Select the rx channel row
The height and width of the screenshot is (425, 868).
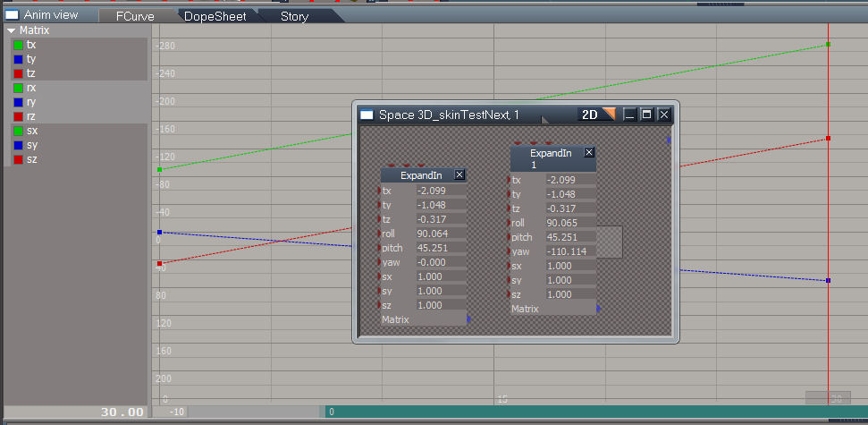coord(80,88)
